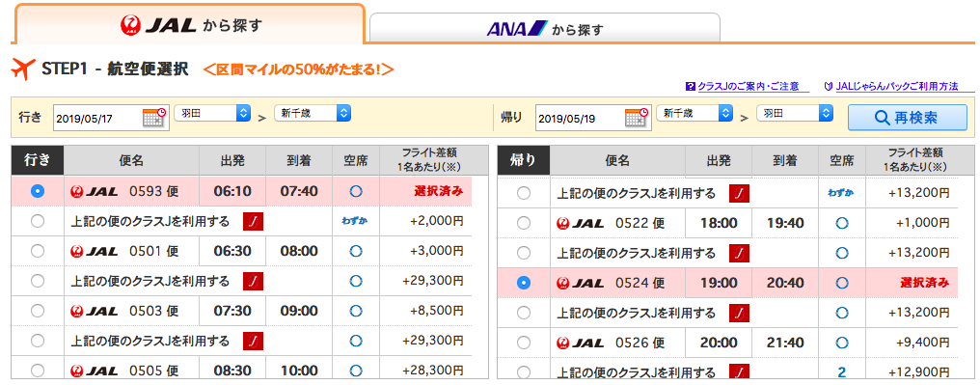This screenshot has height=385, width=980.
Task: Click the +8,500円 fare difference
Action: click(436, 311)
